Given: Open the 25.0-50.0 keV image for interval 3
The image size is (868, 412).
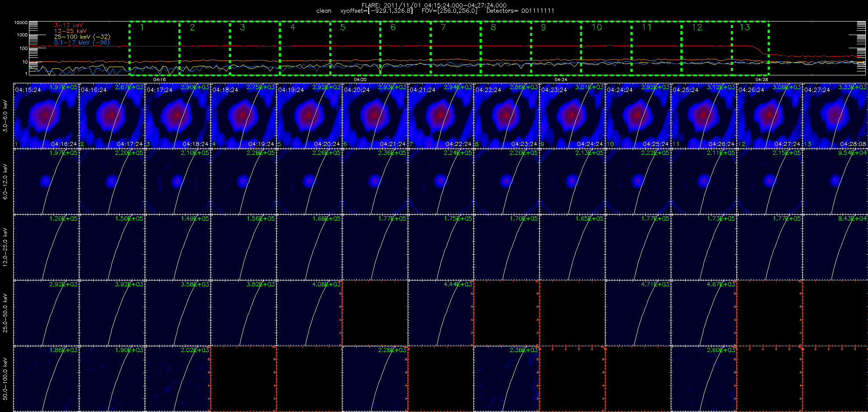Looking at the screenshot, I should point(178,313).
